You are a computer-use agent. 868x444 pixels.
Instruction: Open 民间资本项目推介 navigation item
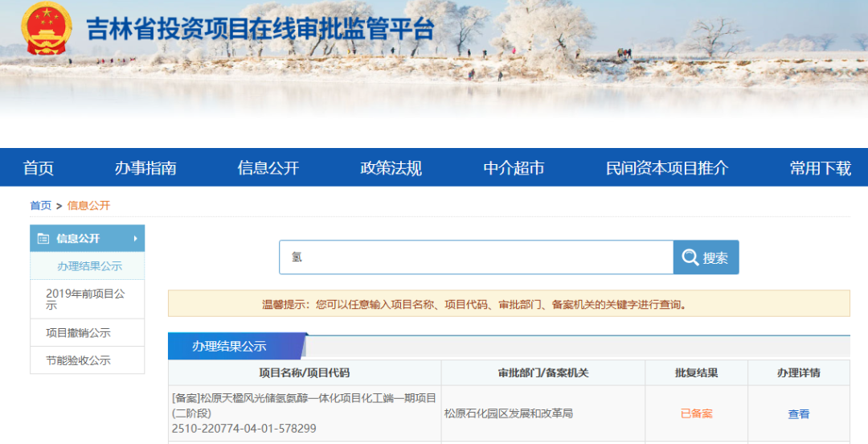[x=667, y=168]
